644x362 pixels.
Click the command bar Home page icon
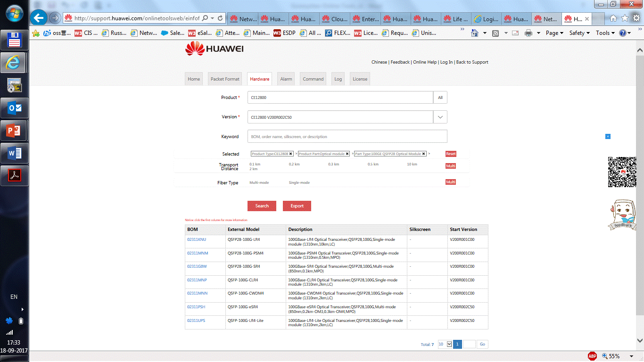click(475, 33)
